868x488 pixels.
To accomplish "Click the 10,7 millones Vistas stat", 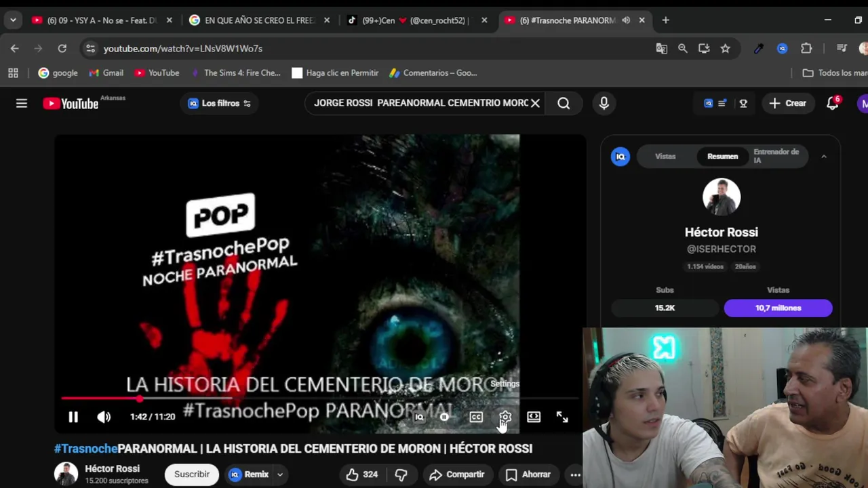I will (778, 308).
